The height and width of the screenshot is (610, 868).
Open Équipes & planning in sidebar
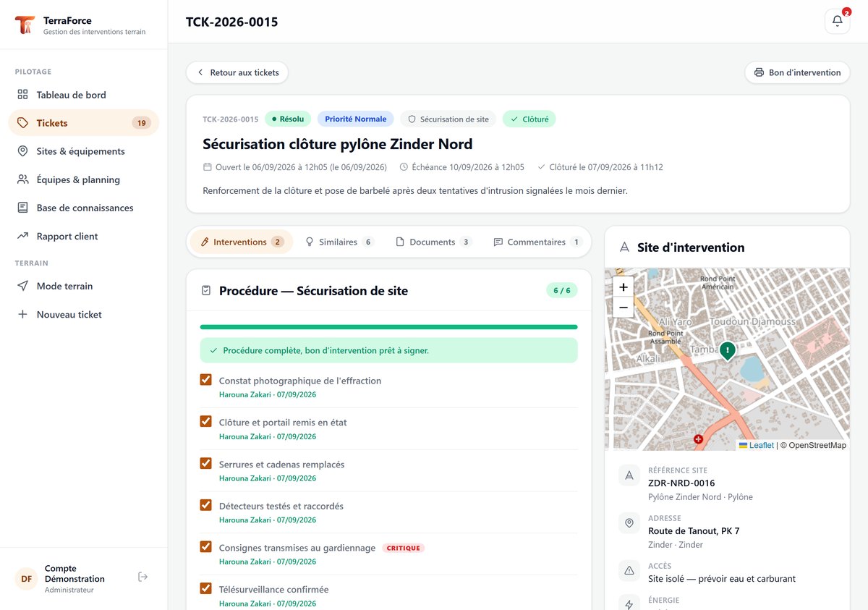(83, 179)
